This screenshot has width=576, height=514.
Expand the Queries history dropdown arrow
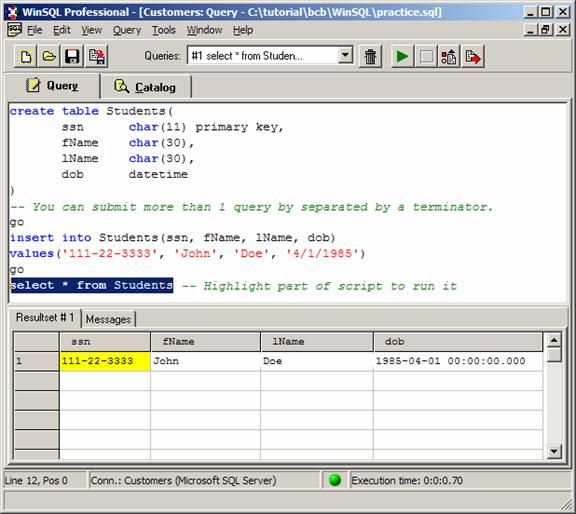tap(345, 55)
